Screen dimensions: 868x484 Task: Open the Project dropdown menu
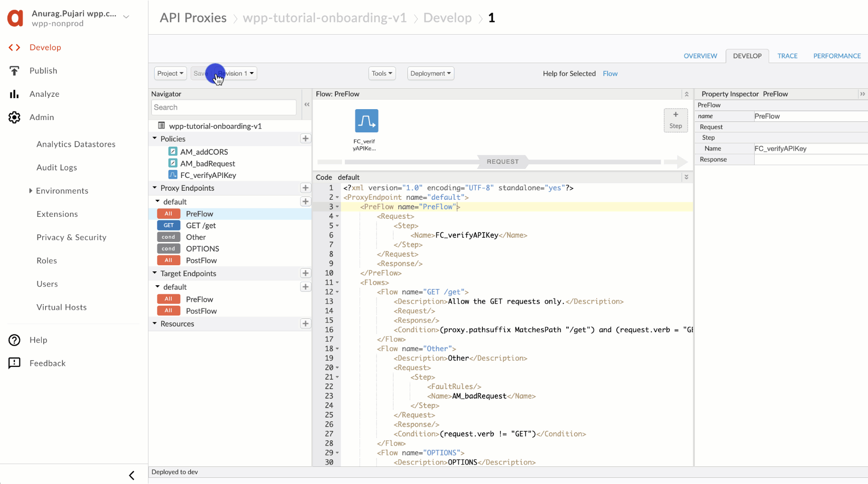coord(170,74)
